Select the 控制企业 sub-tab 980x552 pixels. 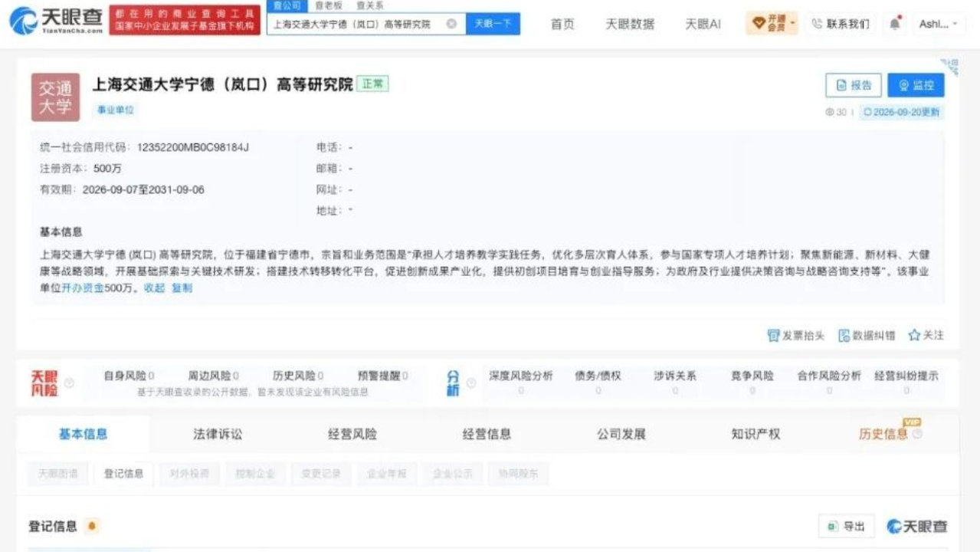coord(255,474)
